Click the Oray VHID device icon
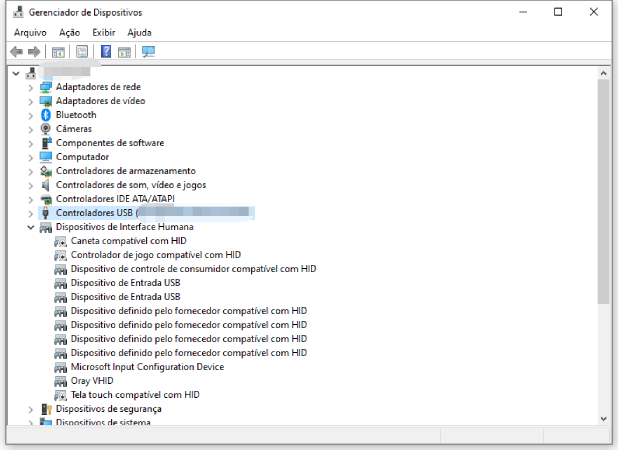This screenshot has height=450, width=618. [x=60, y=381]
